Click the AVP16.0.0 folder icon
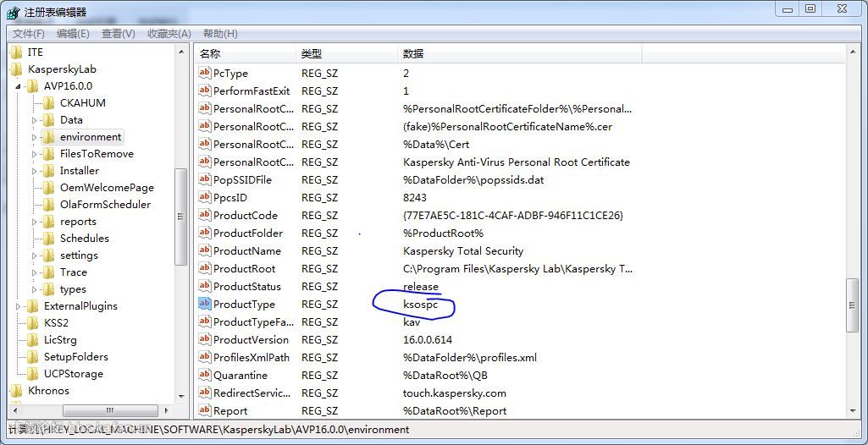868x445 pixels. (33, 86)
